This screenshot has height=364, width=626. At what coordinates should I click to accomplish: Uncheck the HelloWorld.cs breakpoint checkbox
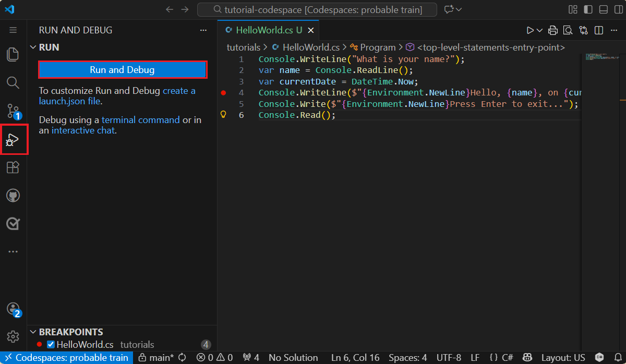[x=50, y=344]
